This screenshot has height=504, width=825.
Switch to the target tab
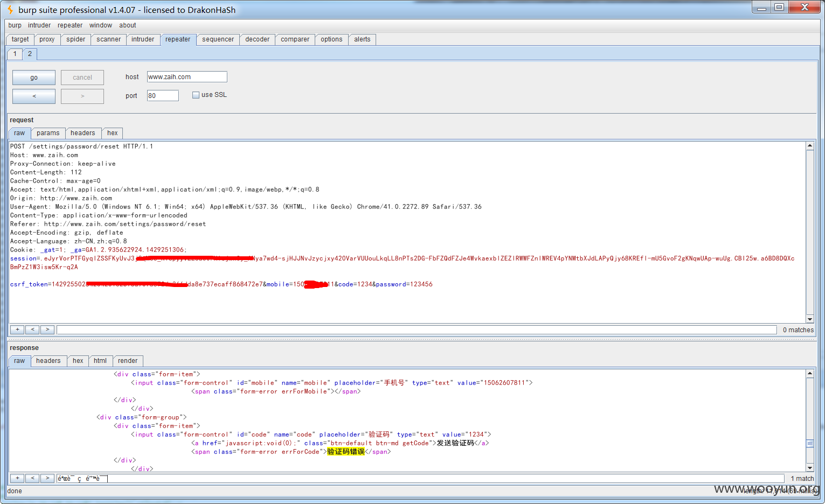[20, 39]
